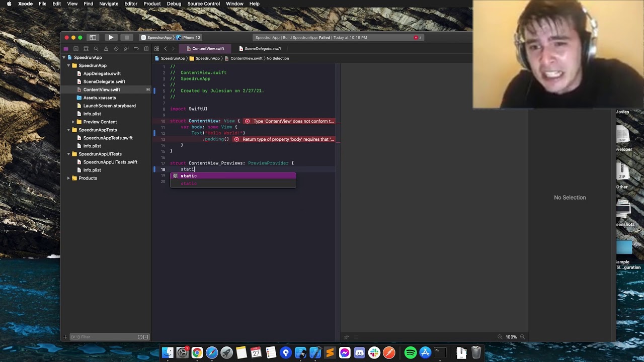This screenshot has height=362, width=644.
Task: Open the Product menu
Action: (152, 4)
